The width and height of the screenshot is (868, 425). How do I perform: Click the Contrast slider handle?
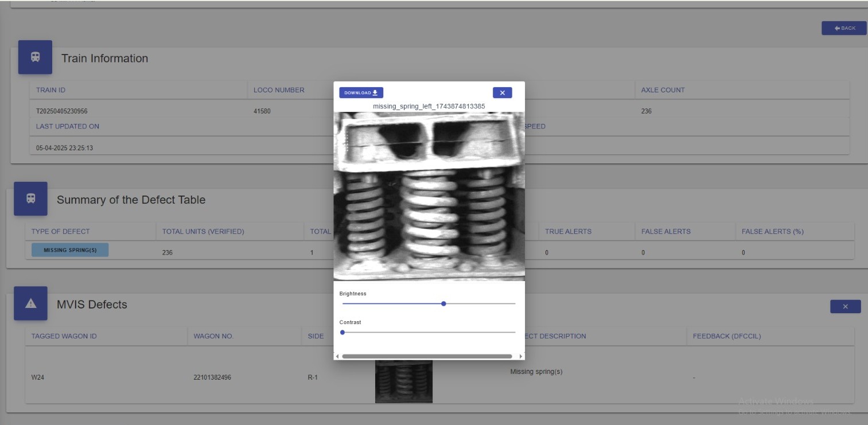click(342, 332)
